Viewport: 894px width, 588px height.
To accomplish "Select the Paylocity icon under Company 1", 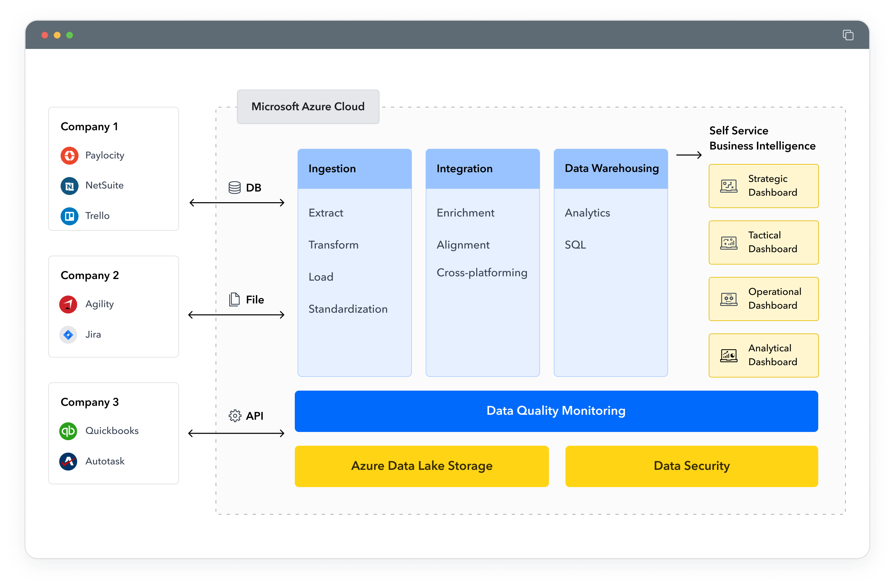I will coord(70,155).
